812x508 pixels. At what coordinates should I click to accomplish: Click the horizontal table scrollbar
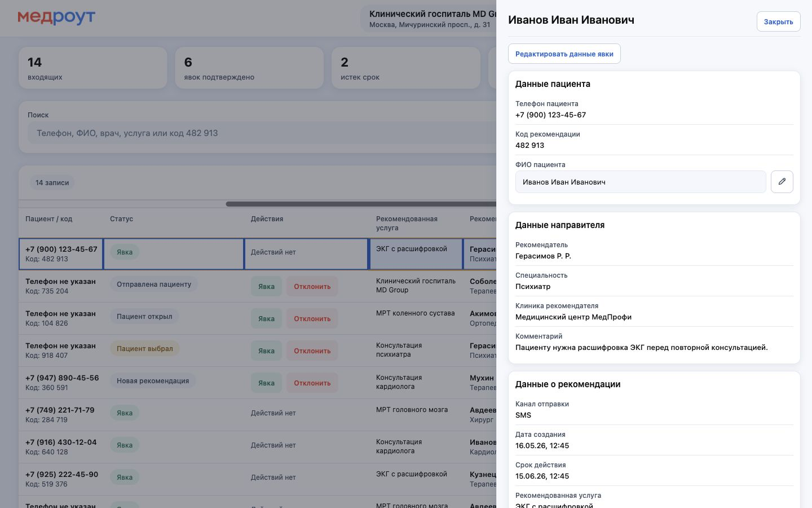(361, 204)
